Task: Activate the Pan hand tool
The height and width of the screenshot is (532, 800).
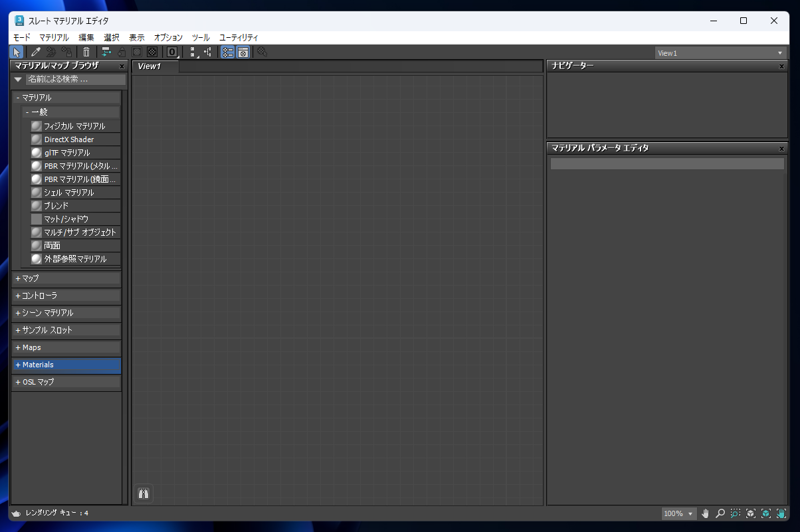Action: [x=705, y=514]
